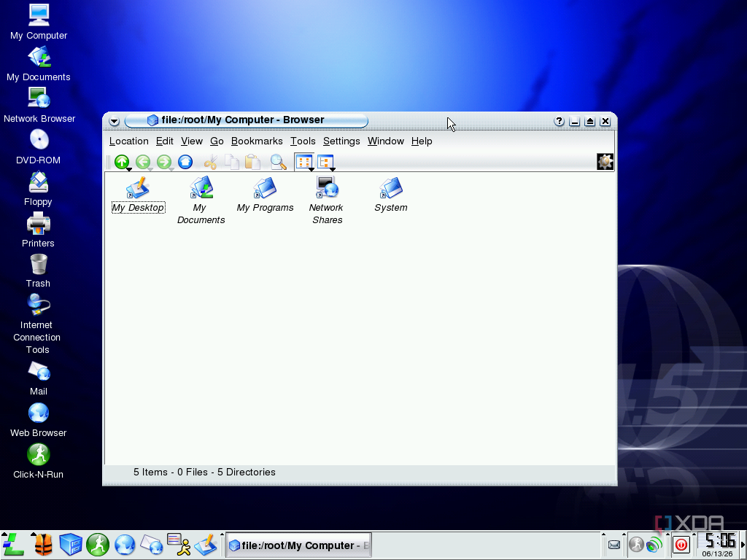Select the Network Shares folder
This screenshot has width=747, height=560.
point(327,201)
